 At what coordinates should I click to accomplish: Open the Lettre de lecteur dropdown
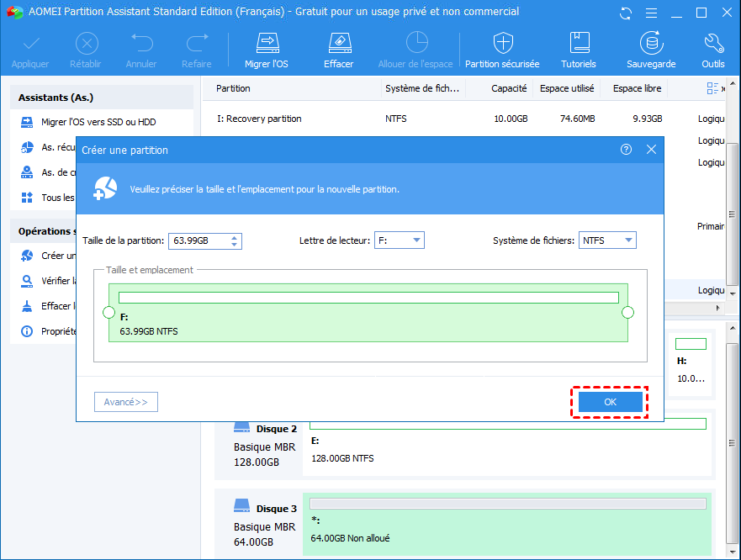click(x=400, y=240)
